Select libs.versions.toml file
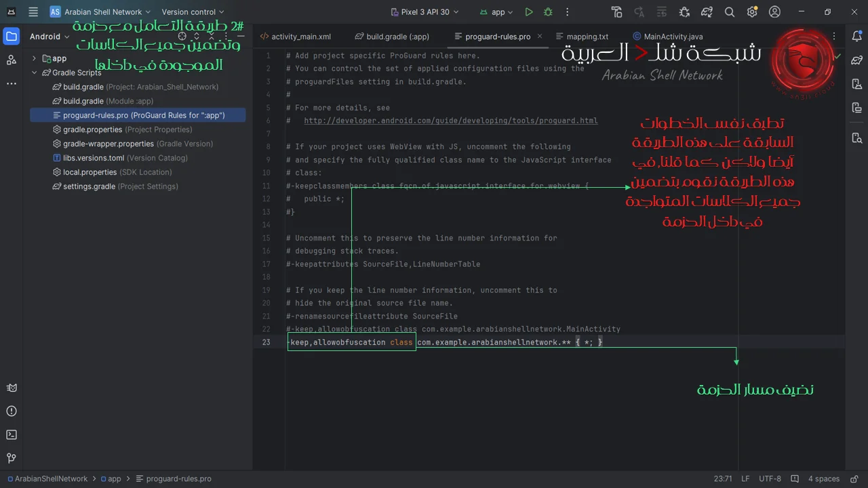The height and width of the screenshot is (488, 868). coord(138,158)
